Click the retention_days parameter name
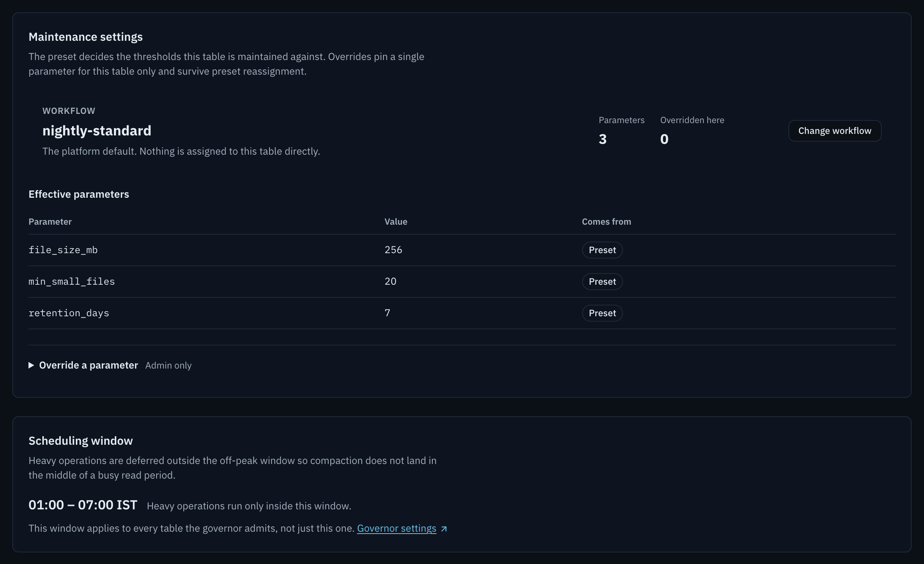Viewport: 924px width, 564px height. (69, 313)
